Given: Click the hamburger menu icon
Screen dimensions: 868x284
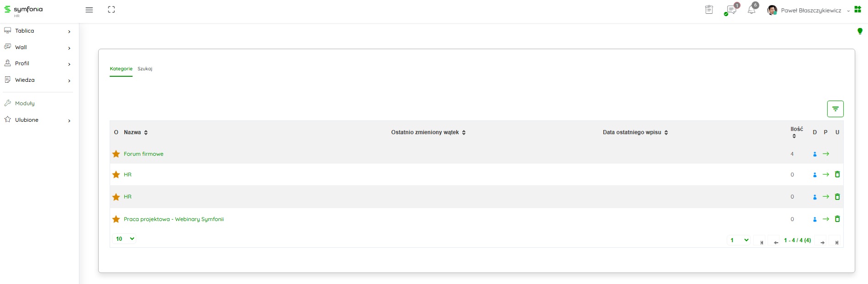Looking at the screenshot, I should (89, 10).
